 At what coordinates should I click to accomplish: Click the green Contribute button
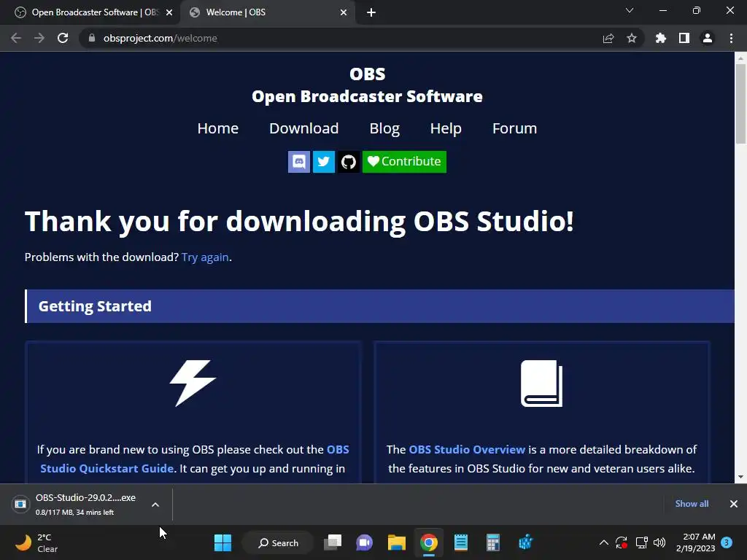[x=404, y=162]
